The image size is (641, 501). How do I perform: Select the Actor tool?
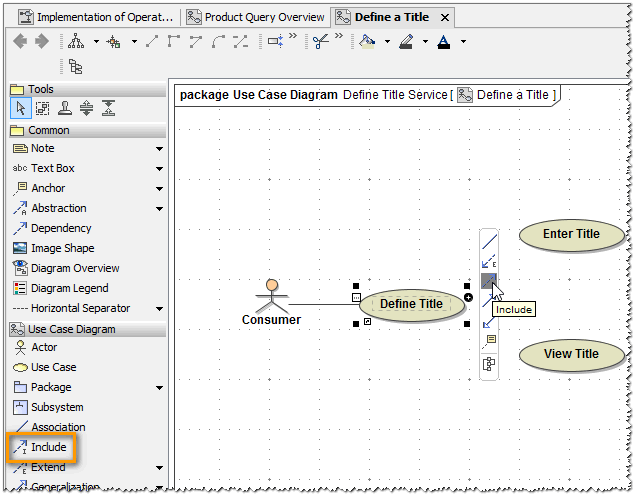[x=44, y=347]
